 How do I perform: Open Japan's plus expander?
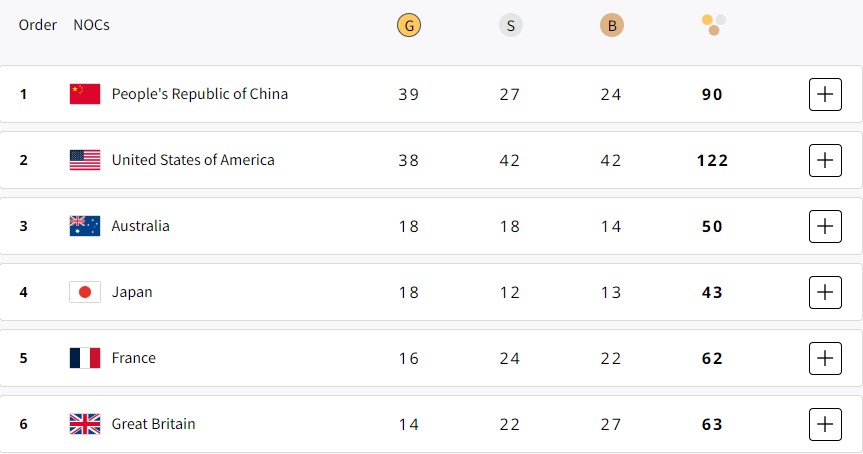point(825,292)
